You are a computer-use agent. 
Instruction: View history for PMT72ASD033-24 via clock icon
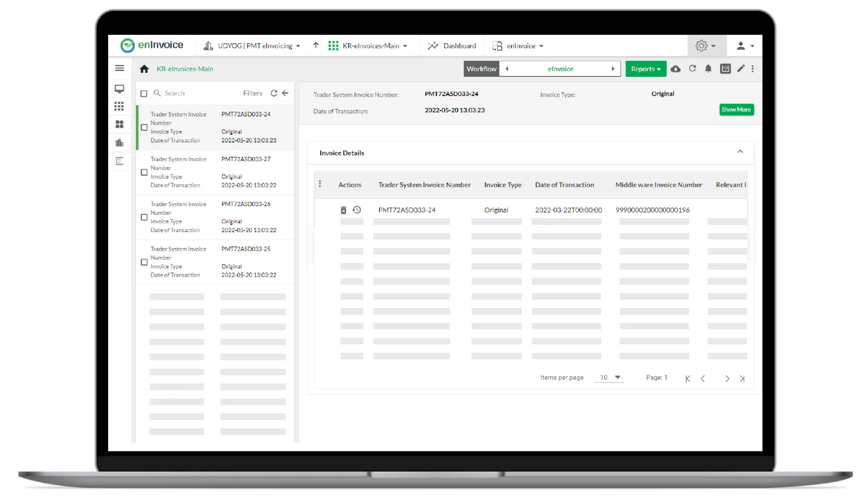[x=356, y=210]
